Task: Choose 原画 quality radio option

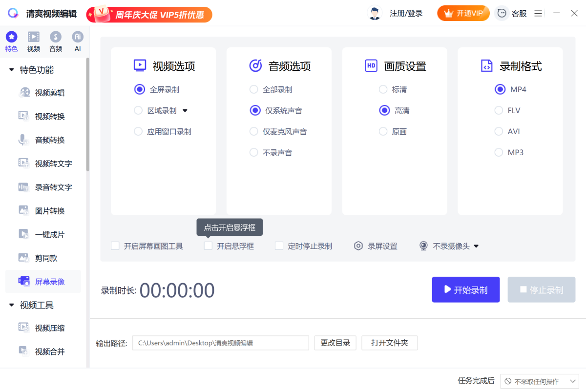Action: tap(383, 132)
